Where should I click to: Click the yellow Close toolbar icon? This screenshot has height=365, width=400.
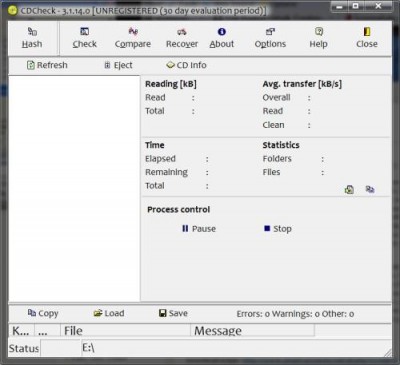[367, 32]
